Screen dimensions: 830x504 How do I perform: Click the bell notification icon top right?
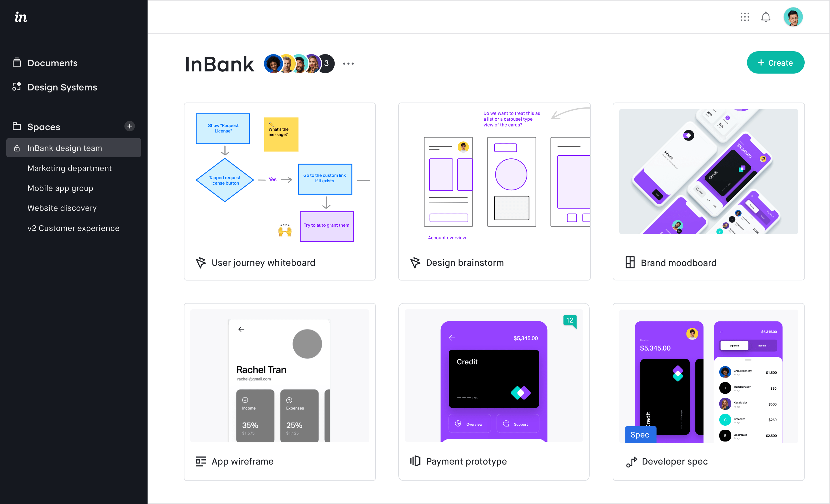click(766, 17)
